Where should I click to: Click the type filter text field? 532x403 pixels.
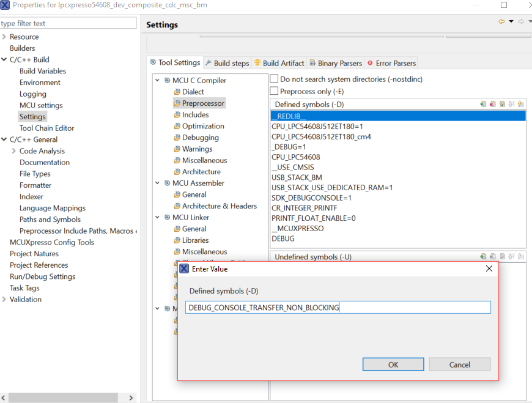point(68,23)
